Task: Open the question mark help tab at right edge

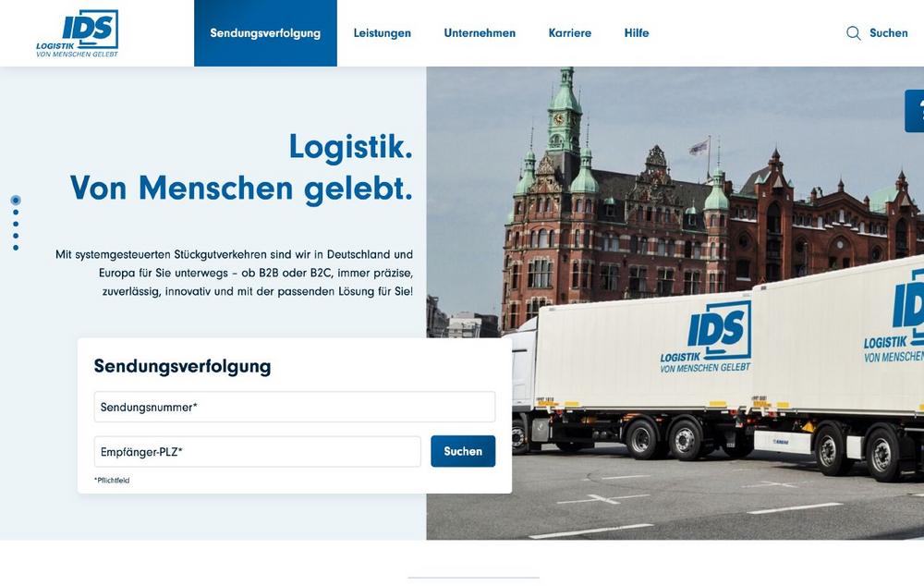Action: [915, 111]
